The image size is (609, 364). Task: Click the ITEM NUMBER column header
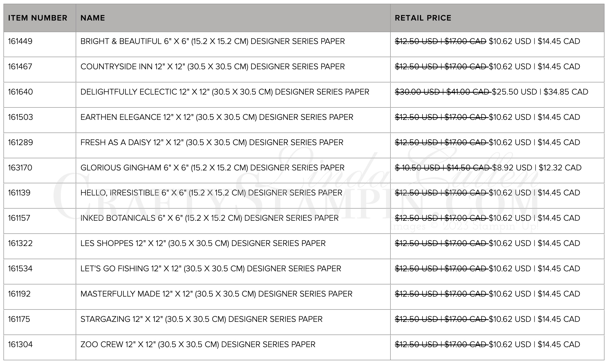click(x=38, y=18)
